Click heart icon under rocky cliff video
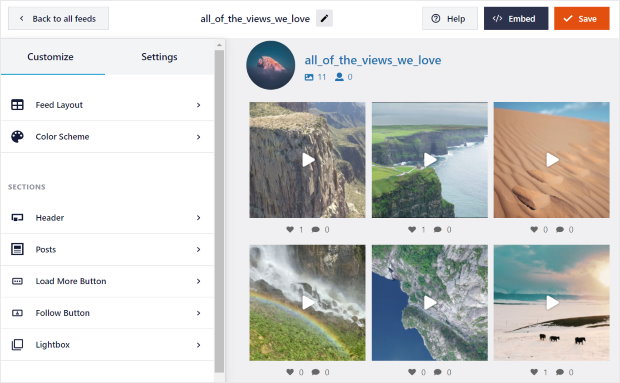This screenshot has height=383, width=620. pyautogui.click(x=290, y=229)
